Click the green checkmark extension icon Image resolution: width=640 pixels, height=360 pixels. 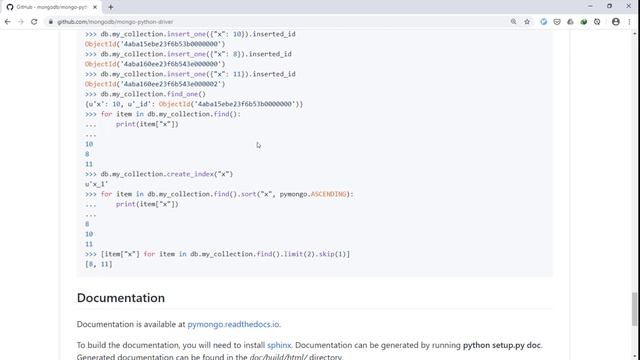[584, 22]
